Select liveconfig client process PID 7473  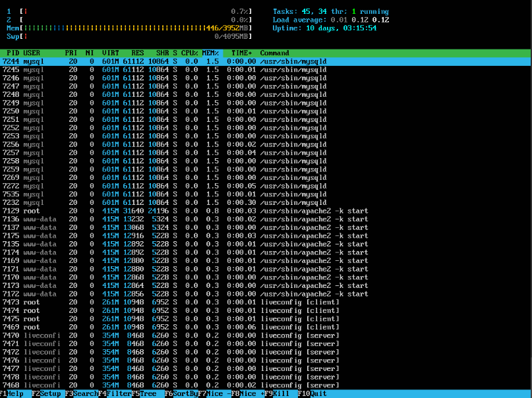(266, 302)
